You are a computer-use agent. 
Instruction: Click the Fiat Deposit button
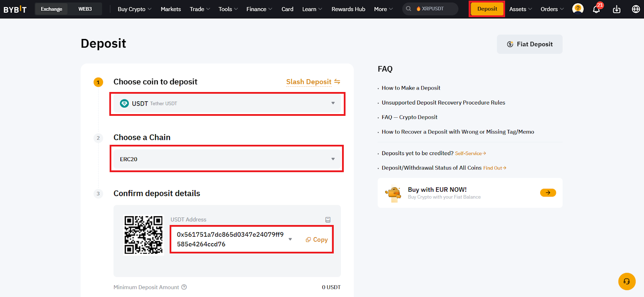click(530, 44)
